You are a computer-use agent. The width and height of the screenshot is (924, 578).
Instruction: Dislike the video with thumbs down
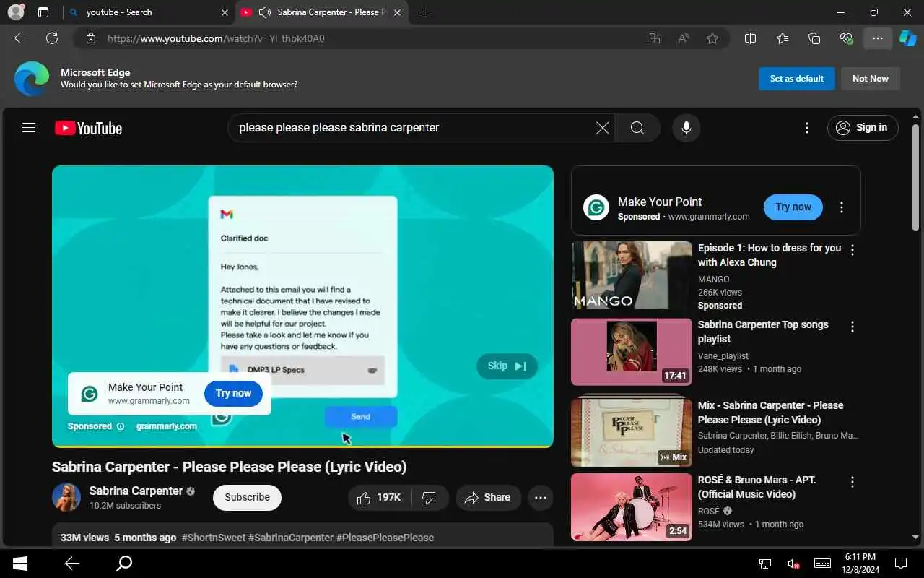430,497
